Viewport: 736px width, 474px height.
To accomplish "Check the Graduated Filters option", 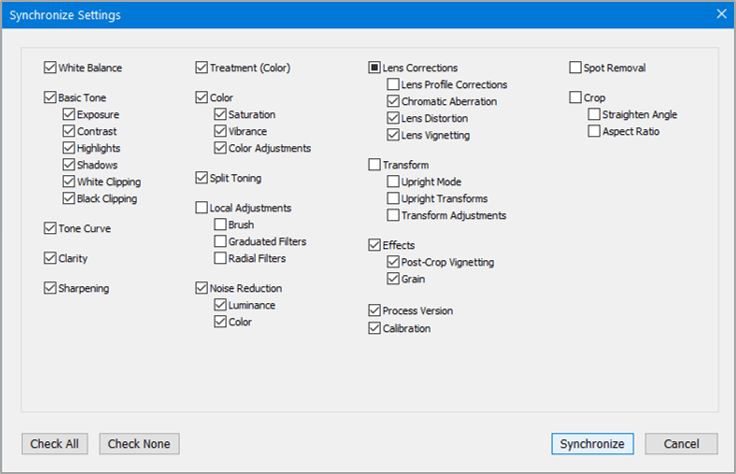I will coord(220,241).
